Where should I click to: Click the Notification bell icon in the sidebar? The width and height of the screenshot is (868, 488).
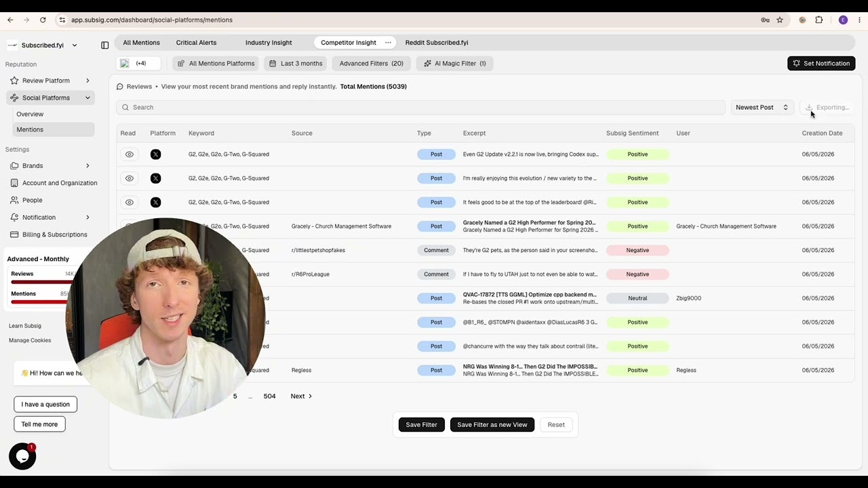pyautogui.click(x=14, y=218)
